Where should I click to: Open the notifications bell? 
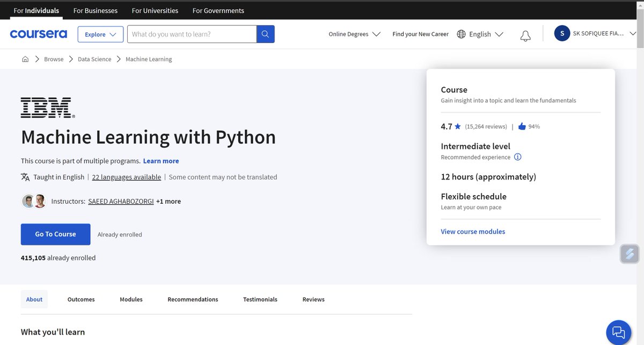click(525, 35)
